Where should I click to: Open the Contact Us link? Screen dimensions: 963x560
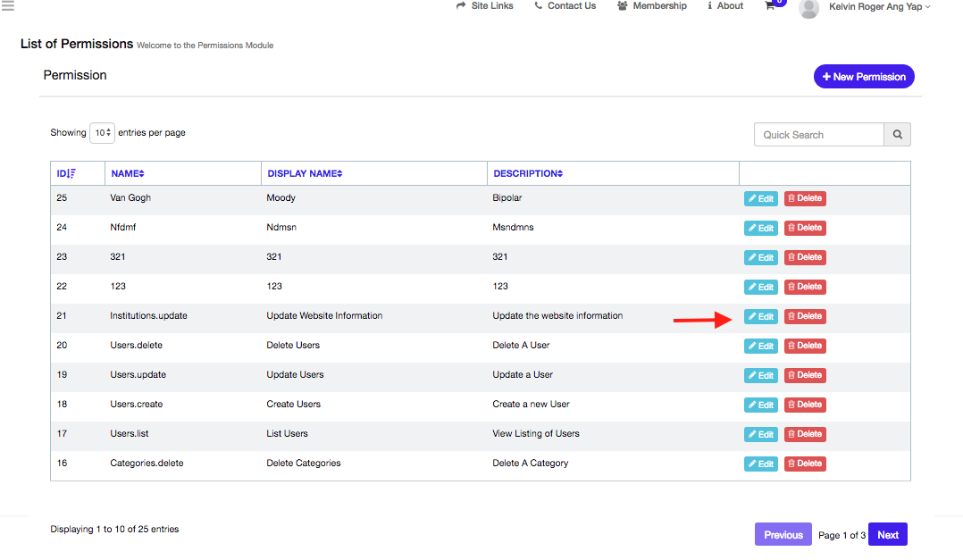tap(565, 5)
